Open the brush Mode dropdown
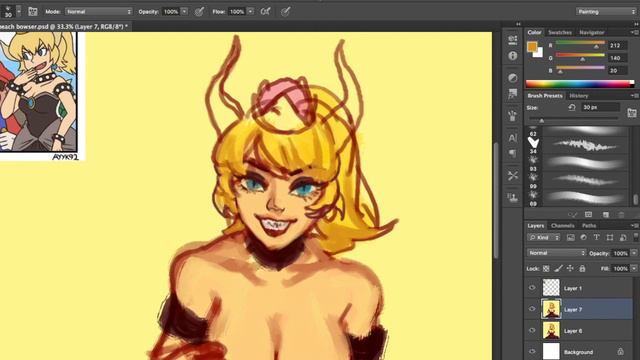The width and height of the screenshot is (640, 360). (98, 12)
